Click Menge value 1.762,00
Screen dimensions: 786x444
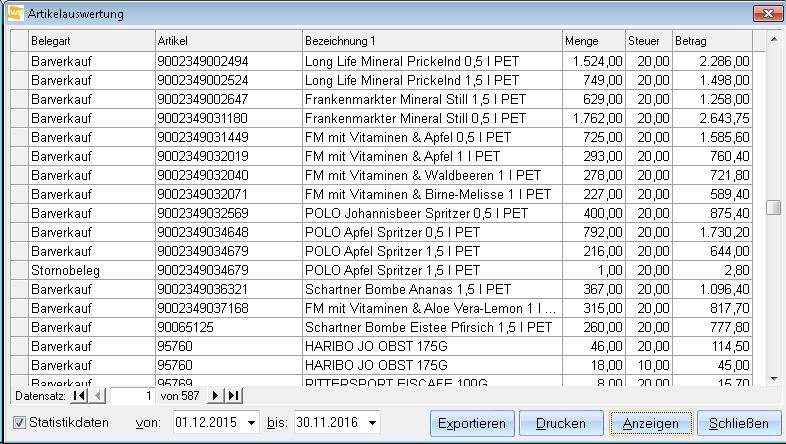point(598,118)
